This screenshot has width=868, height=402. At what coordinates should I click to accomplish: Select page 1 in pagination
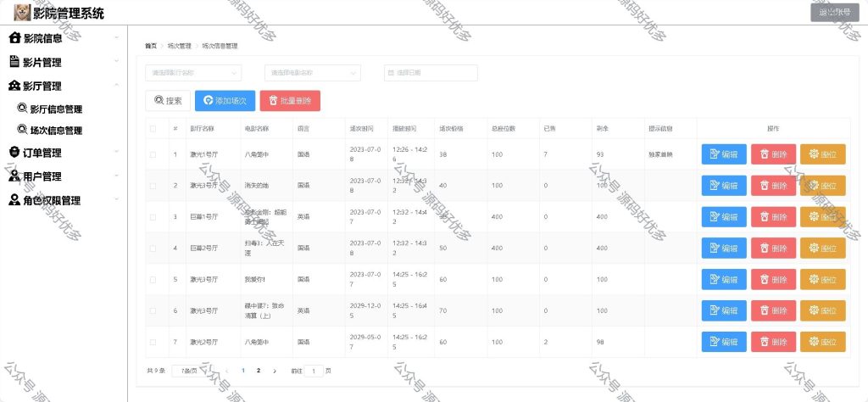click(x=243, y=371)
